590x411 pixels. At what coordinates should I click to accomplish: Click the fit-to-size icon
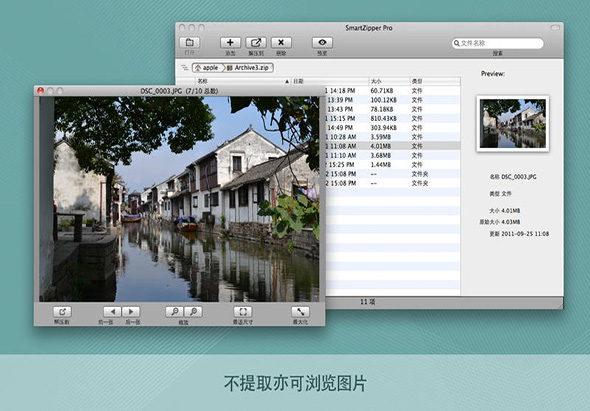[243, 312]
